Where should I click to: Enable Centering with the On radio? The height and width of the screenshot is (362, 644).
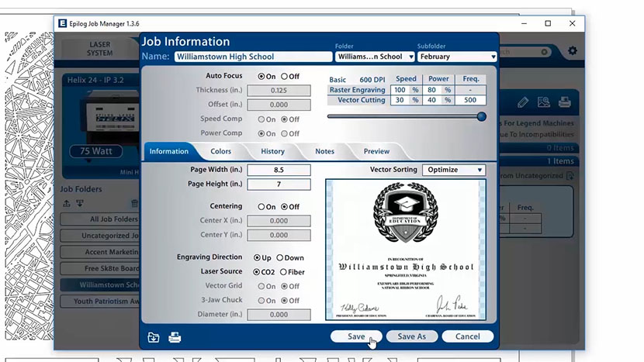coord(261,207)
